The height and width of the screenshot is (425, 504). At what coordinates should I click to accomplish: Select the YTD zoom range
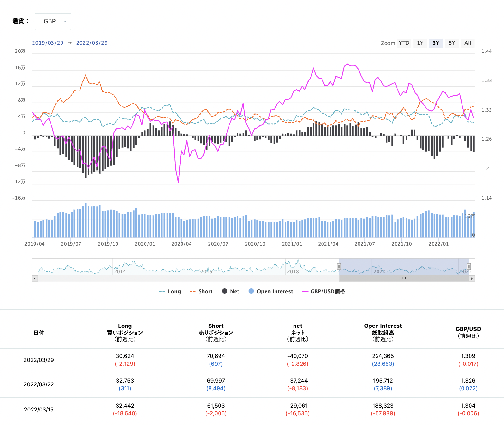tap(404, 43)
